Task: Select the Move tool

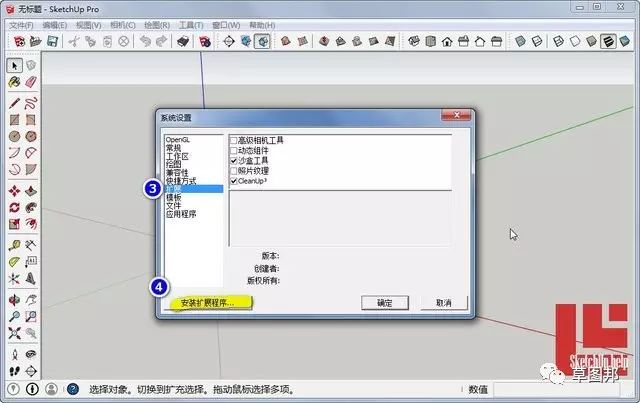Action: [x=15, y=191]
